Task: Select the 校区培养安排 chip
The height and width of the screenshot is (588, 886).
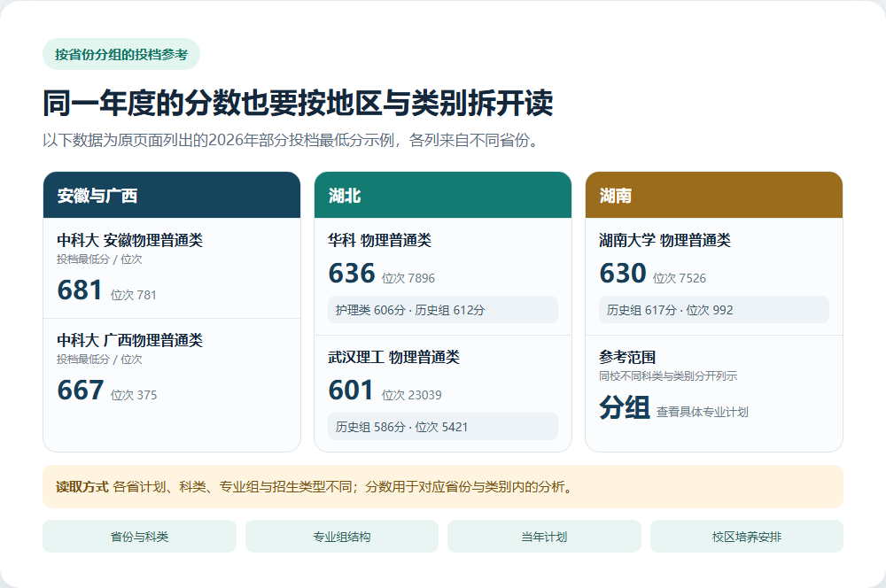Action: (746, 536)
